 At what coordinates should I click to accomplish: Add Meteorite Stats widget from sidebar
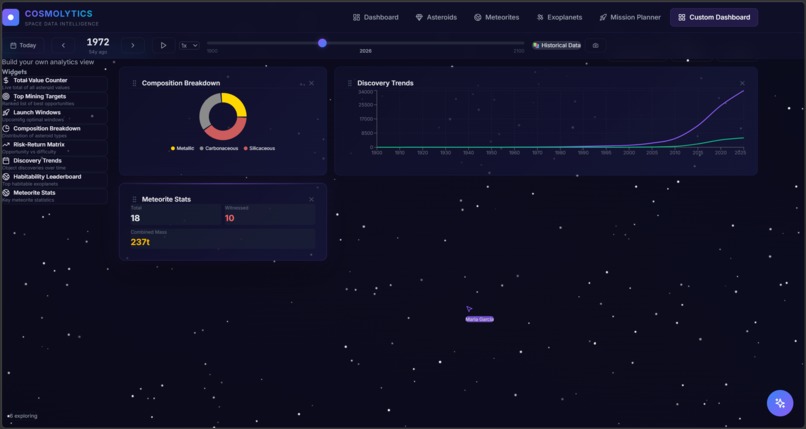(54, 196)
